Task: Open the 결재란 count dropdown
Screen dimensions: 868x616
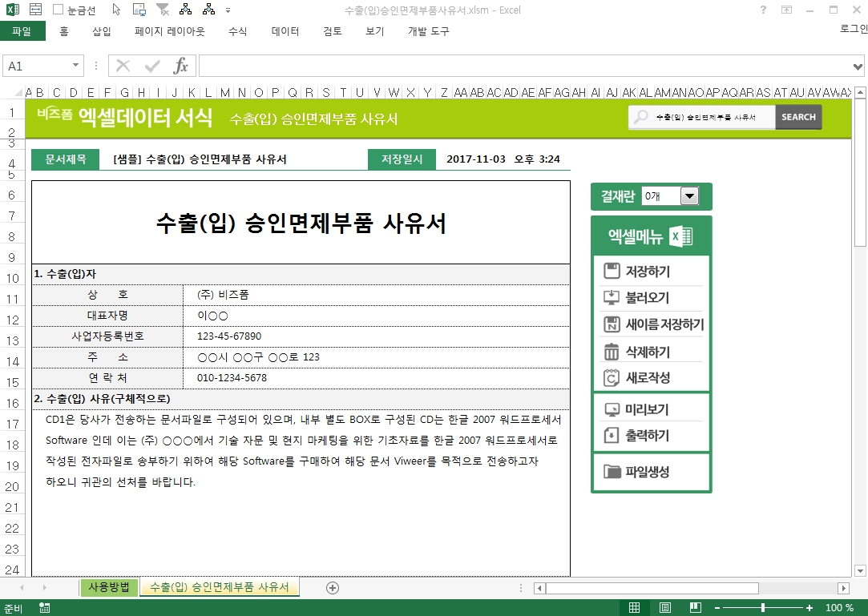Action: (688, 196)
